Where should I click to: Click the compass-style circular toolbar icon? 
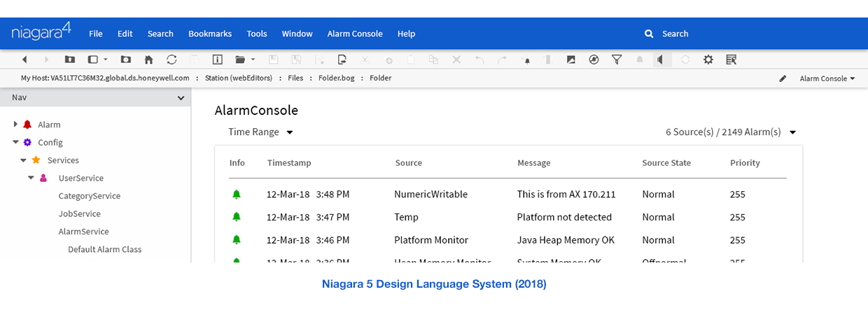(594, 60)
